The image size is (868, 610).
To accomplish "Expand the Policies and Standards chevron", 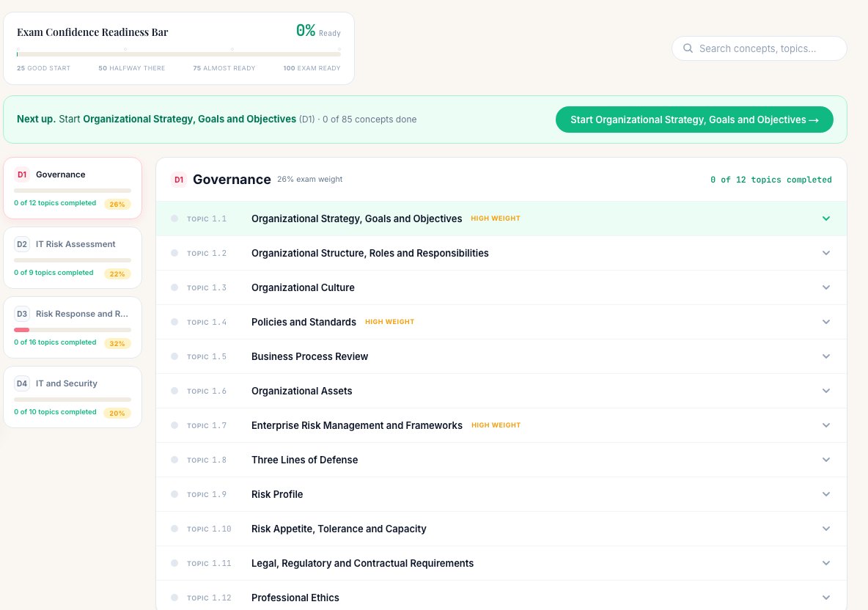I will click(x=826, y=322).
